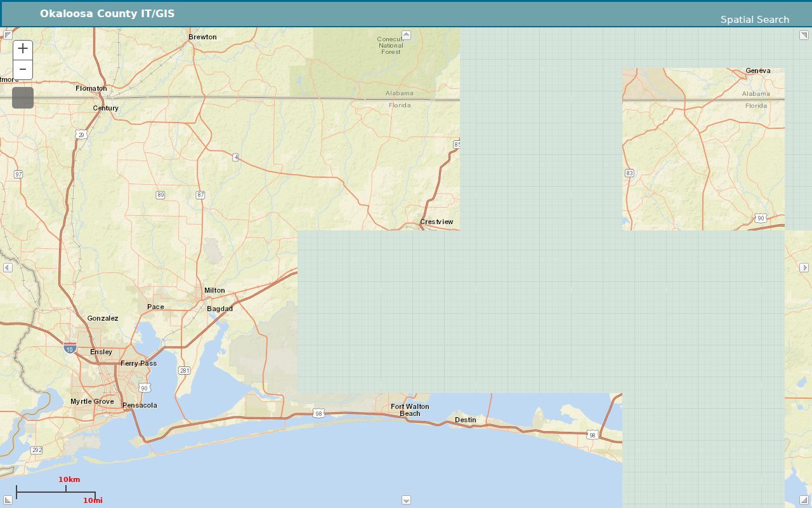Image resolution: width=812 pixels, height=508 pixels.
Task: Click the 10km scale bar label
Action: coord(69,479)
